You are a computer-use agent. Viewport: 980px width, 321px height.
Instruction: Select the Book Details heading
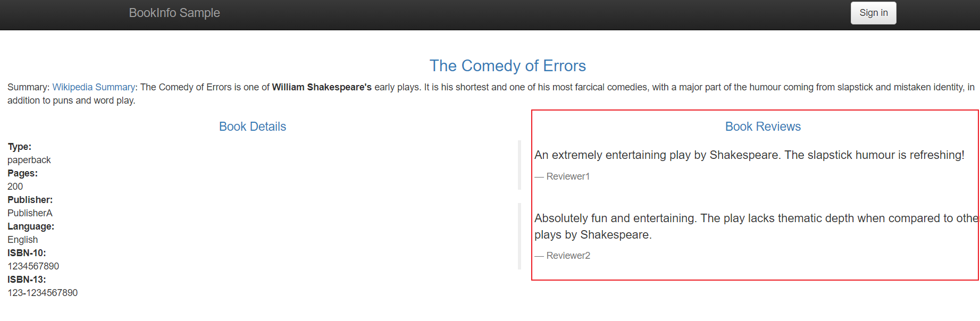253,126
